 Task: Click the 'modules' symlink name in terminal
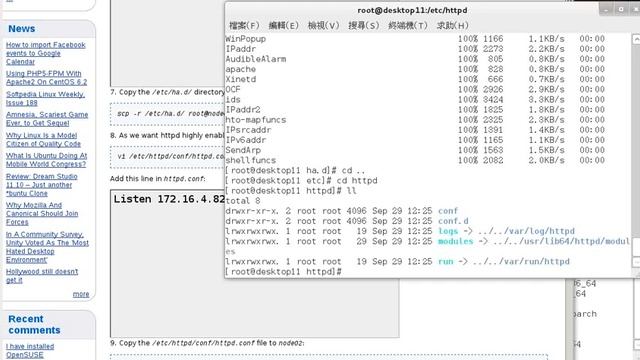pos(455,241)
